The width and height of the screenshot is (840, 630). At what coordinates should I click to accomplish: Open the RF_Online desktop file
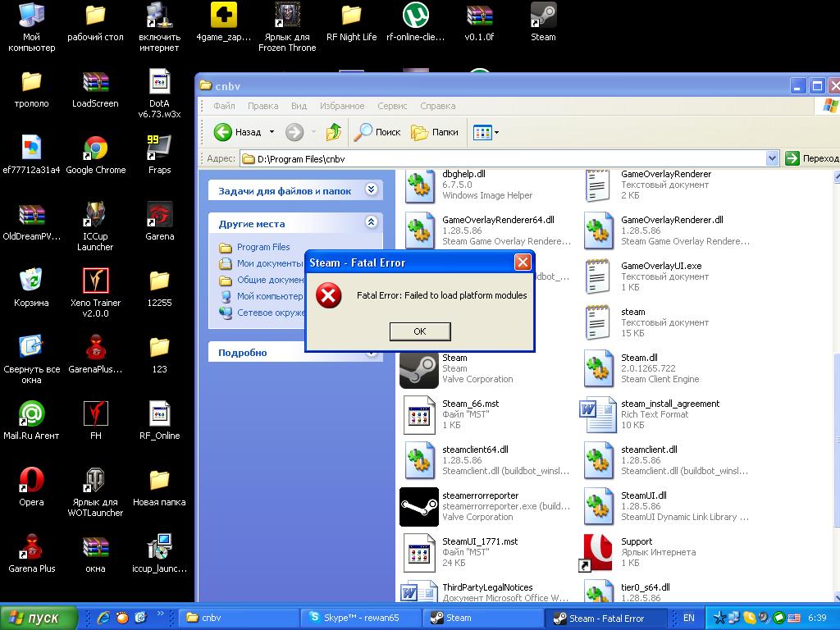pos(159,421)
